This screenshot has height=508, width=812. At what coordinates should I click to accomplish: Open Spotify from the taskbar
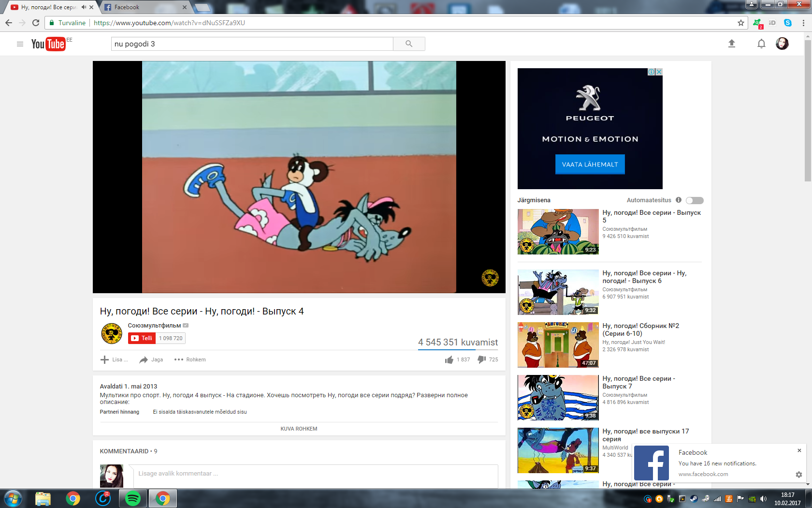(x=133, y=498)
